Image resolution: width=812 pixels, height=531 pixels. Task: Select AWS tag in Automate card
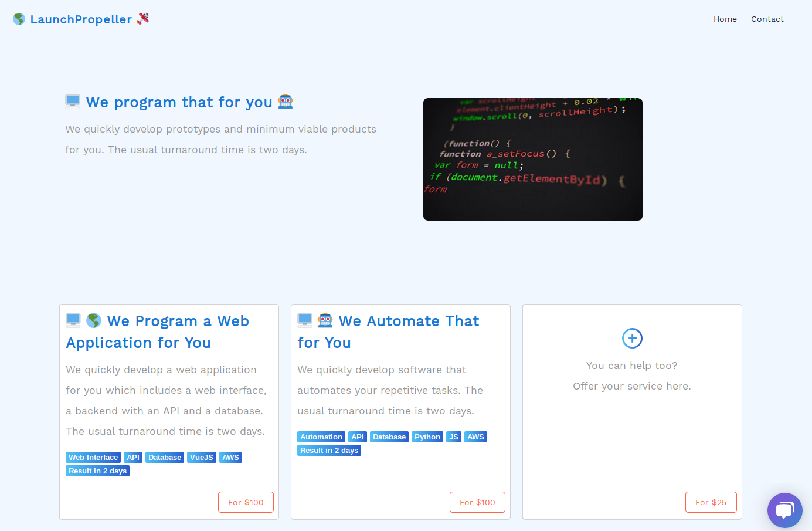click(x=476, y=437)
